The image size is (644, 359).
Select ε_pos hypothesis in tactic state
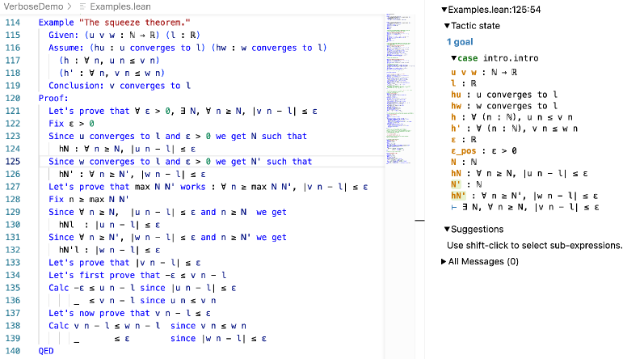pos(463,150)
